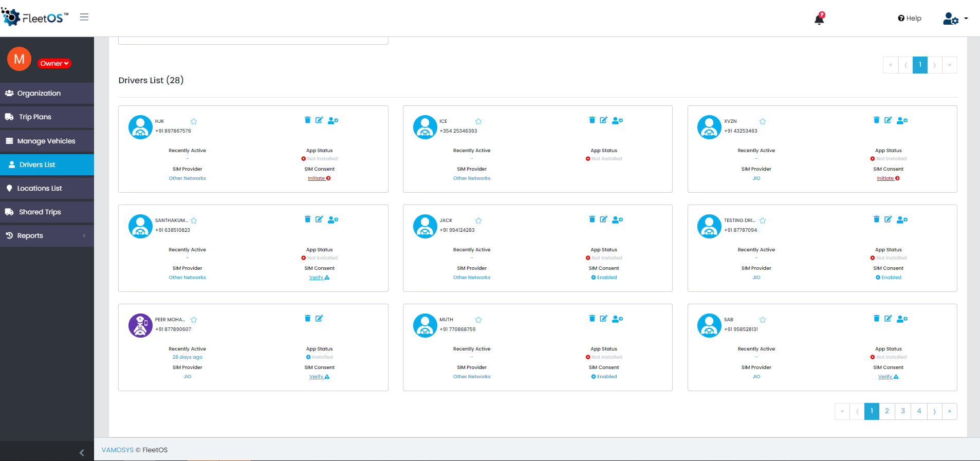The width and height of the screenshot is (980, 461).
Task: Edit driver ICE
Action: click(604, 120)
